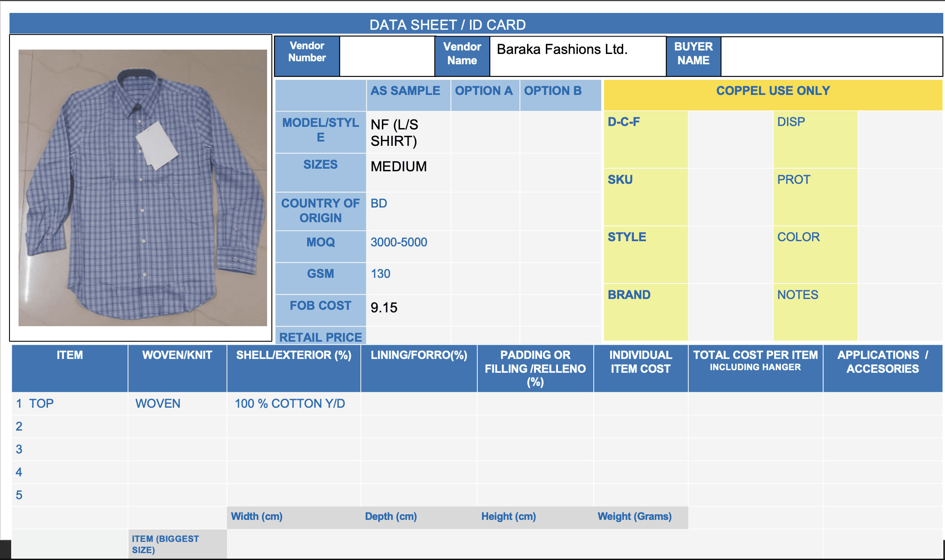
Task: Click the DATA SHEET / ID CARD title bar
Action: (447, 24)
